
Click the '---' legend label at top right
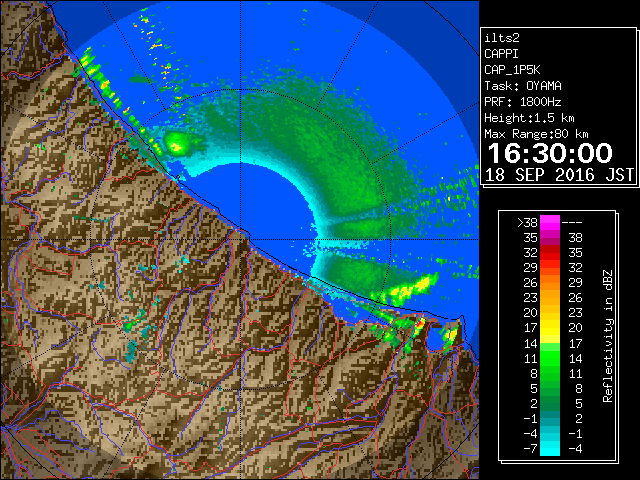click(x=572, y=222)
